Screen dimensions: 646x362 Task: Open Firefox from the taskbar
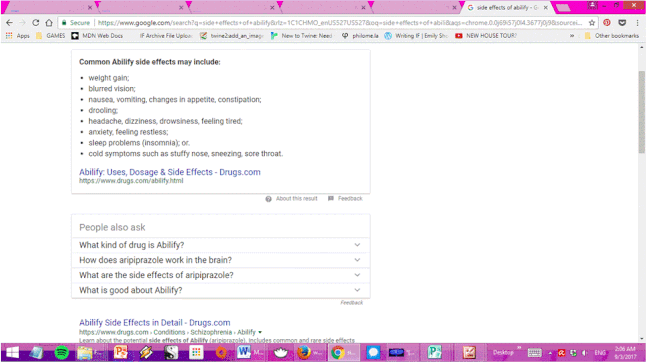tap(304, 353)
